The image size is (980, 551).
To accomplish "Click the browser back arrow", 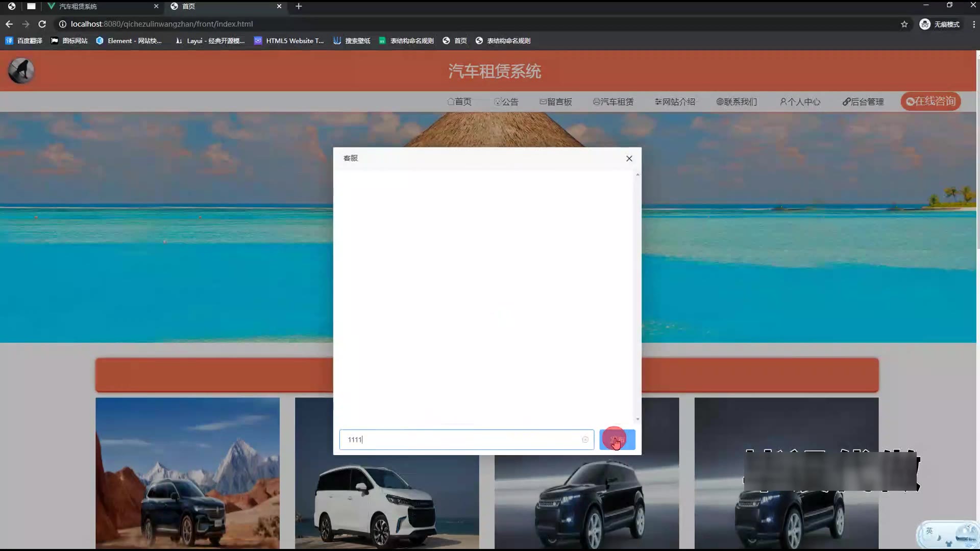I will click(9, 24).
